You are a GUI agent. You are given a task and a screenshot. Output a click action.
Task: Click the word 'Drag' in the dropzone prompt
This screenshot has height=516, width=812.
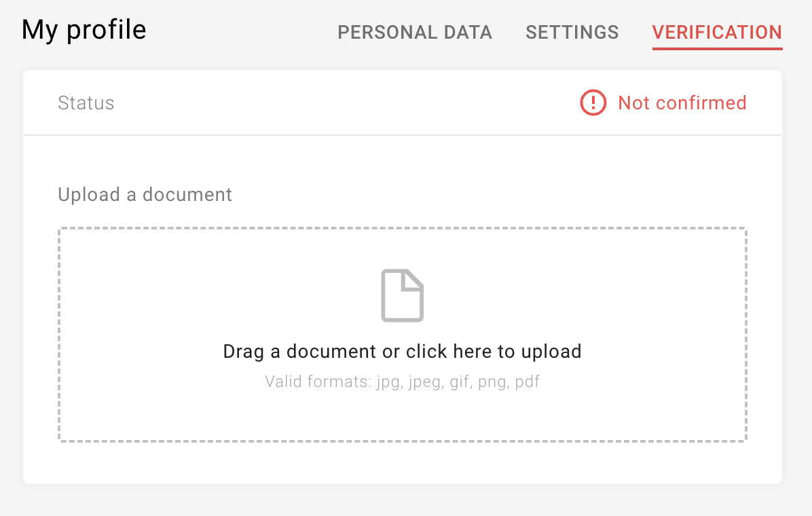[x=243, y=352]
